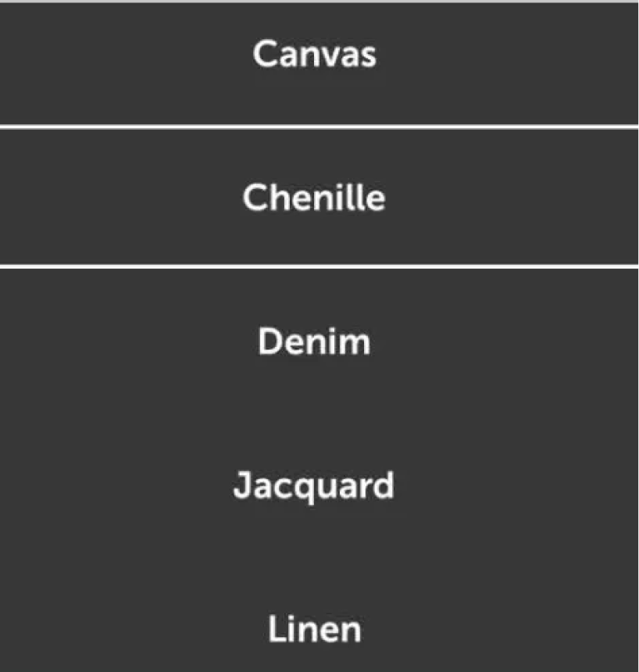Tap the Linen row at the bottom
Screen dimensions: 639x672
(x=314, y=630)
